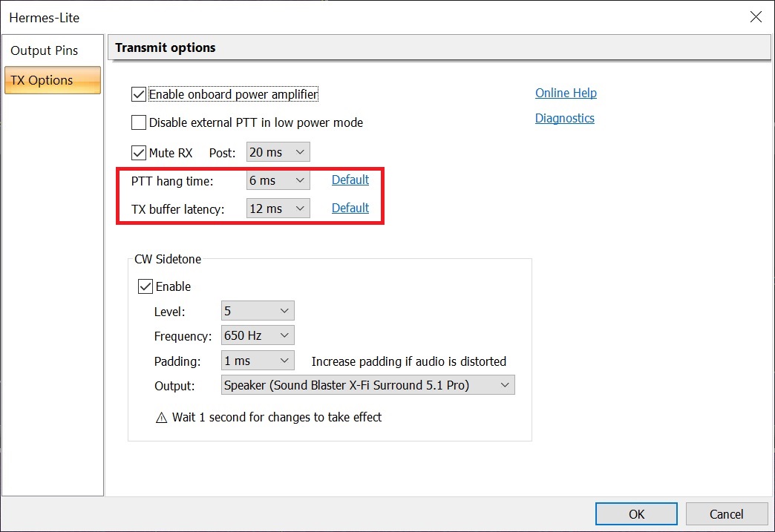Select the TX Options tab
The width and height of the screenshot is (775, 532).
click(x=52, y=80)
